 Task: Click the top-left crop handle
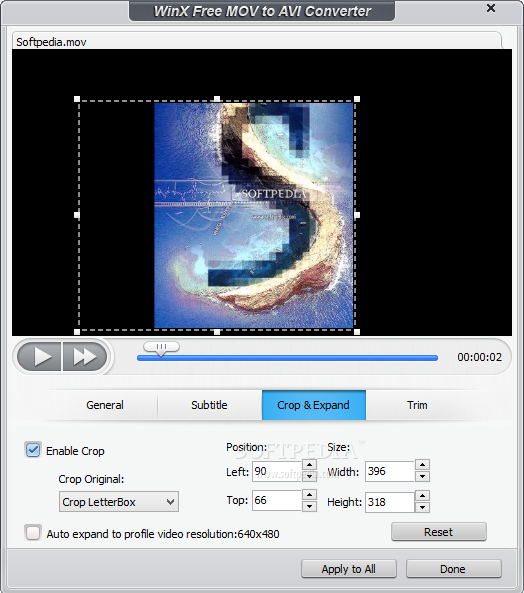[77, 99]
